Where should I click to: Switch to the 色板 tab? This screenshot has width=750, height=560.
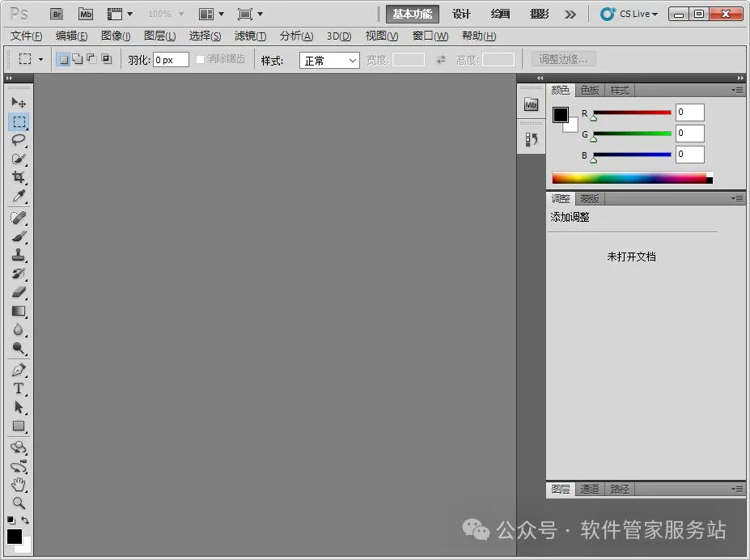pos(590,91)
